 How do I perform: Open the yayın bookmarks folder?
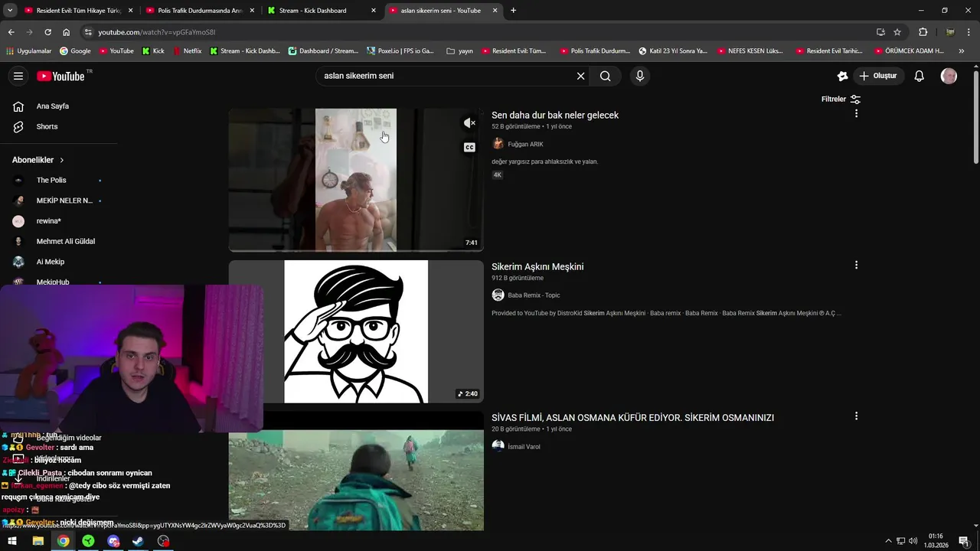pyautogui.click(x=459, y=51)
